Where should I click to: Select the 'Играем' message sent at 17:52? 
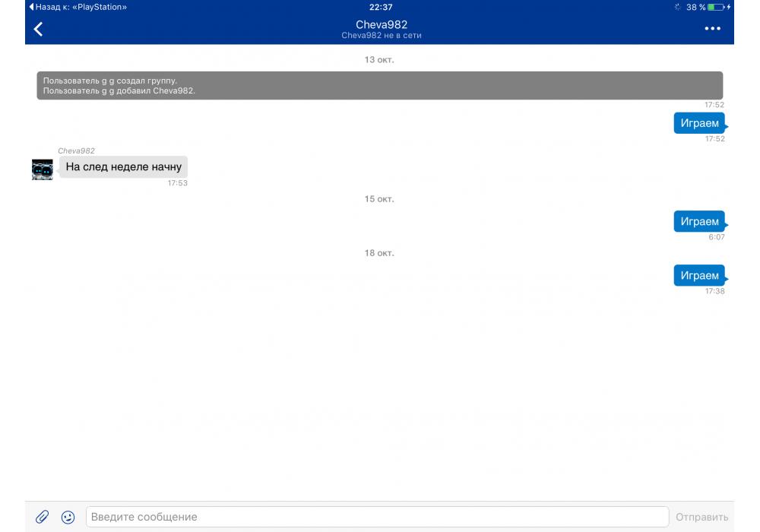pos(699,123)
